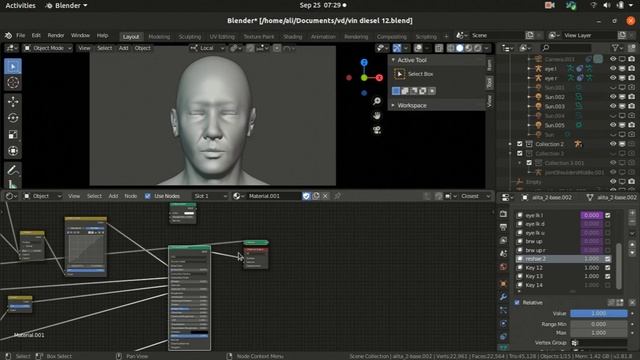Click the Vertex Group field
This screenshot has width=640, height=360.
pyautogui.click(x=599, y=343)
